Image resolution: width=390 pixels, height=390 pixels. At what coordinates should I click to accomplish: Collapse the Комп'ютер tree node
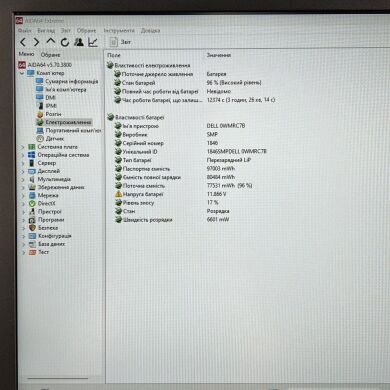[22, 73]
